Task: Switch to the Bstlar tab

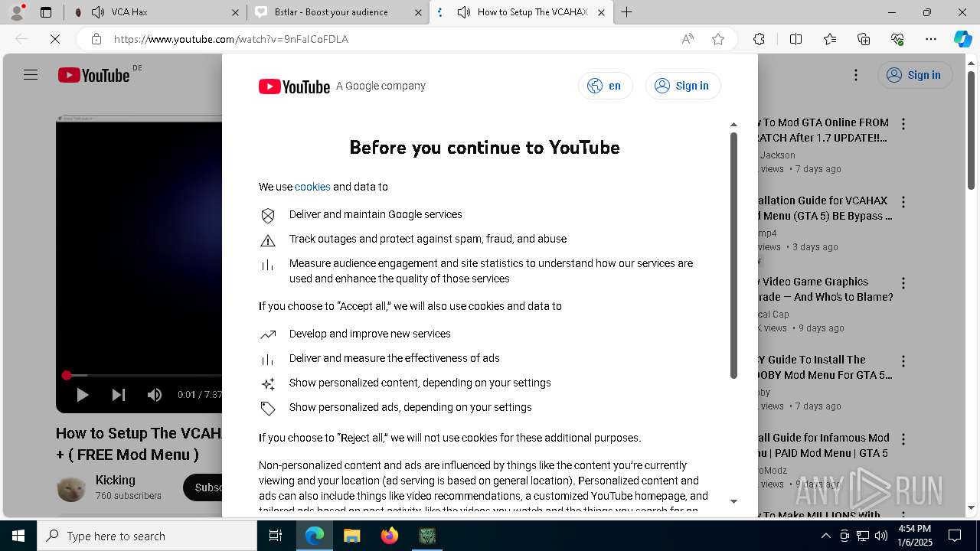Action: pyautogui.click(x=338, y=12)
